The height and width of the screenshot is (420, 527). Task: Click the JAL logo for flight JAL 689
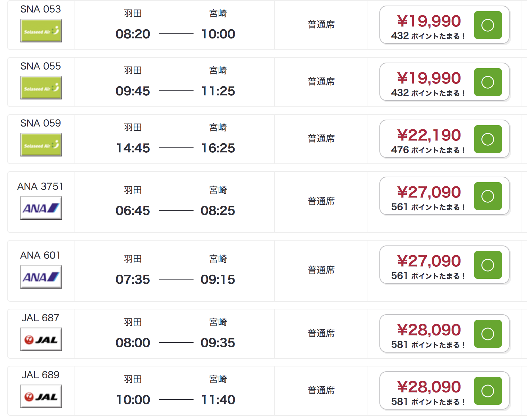click(x=41, y=396)
